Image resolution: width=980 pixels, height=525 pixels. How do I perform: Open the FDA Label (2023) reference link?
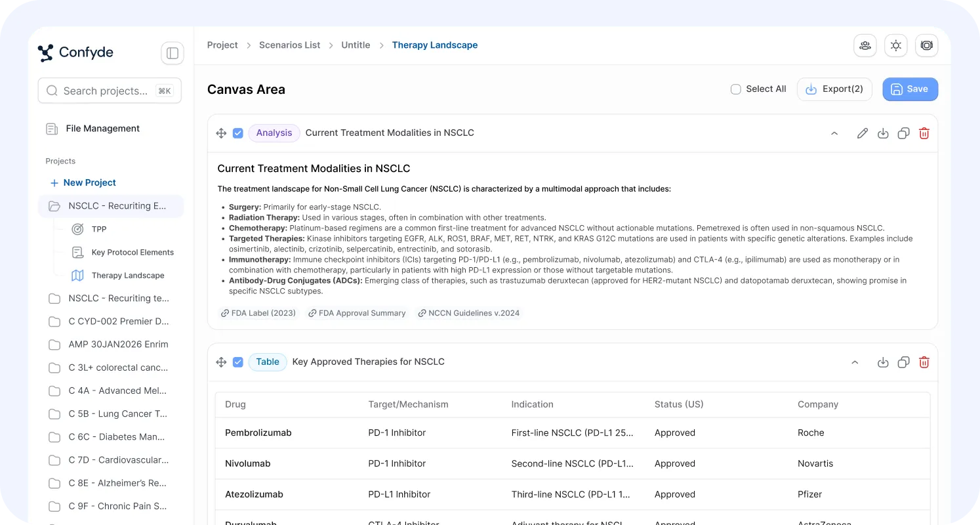[258, 313]
